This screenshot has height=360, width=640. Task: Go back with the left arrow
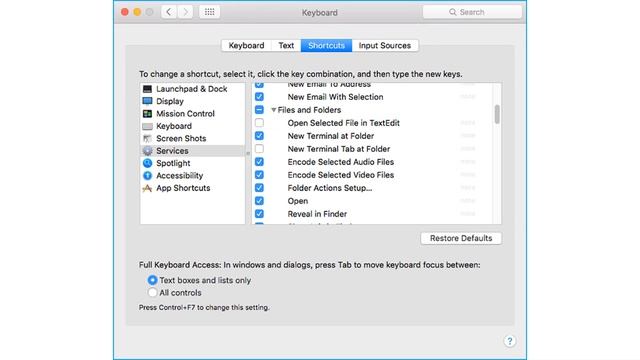pos(169,12)
